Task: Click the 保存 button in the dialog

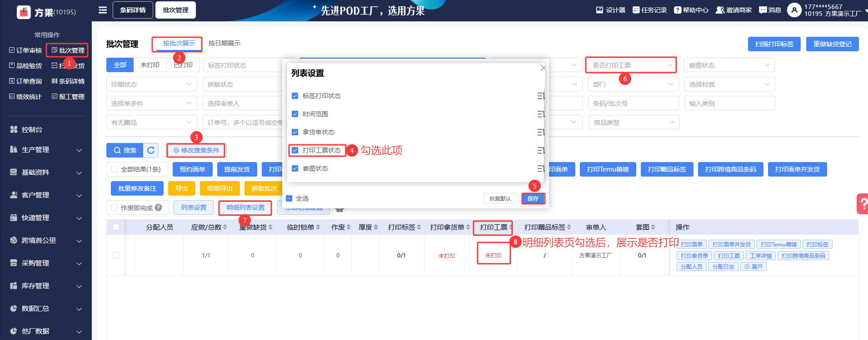Action: click(533, 198)
